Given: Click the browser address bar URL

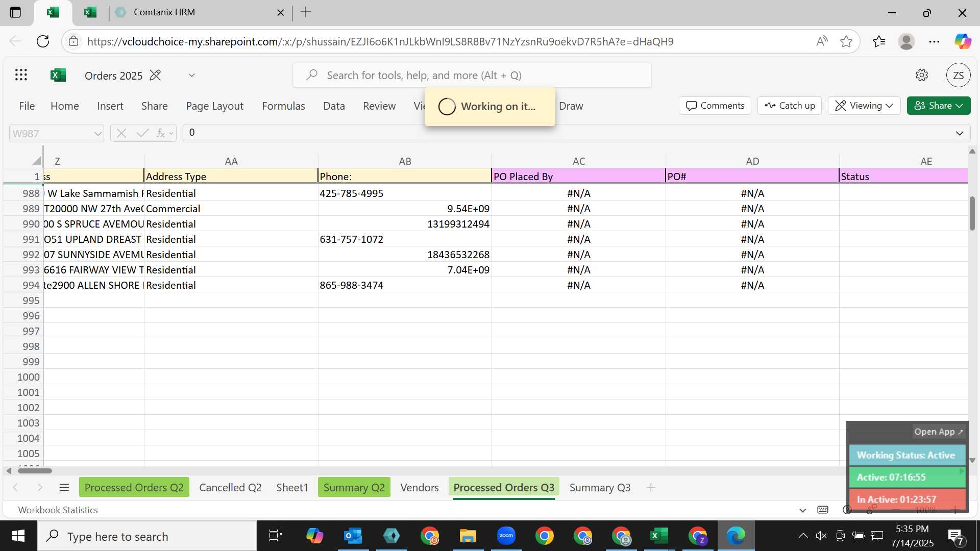Looking at the screenshot, I should click(380, 41).
